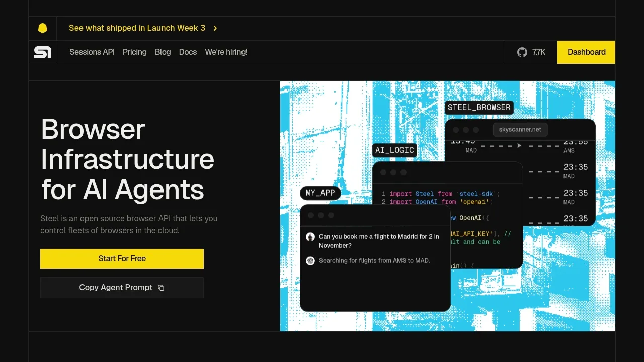Image resolution: width=644 pixels, height=362 pixels.
Task: Click the copy icon beside Copy Agent Prompt
Action: pyautogui.click(x=161, y=288)
